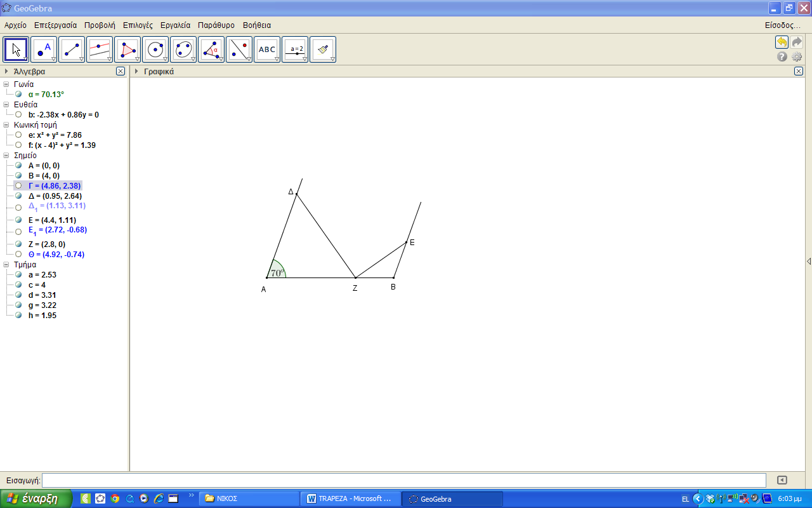
Task: Open the input bar help button
Action: pyautogui.click(x=782, y=480)
